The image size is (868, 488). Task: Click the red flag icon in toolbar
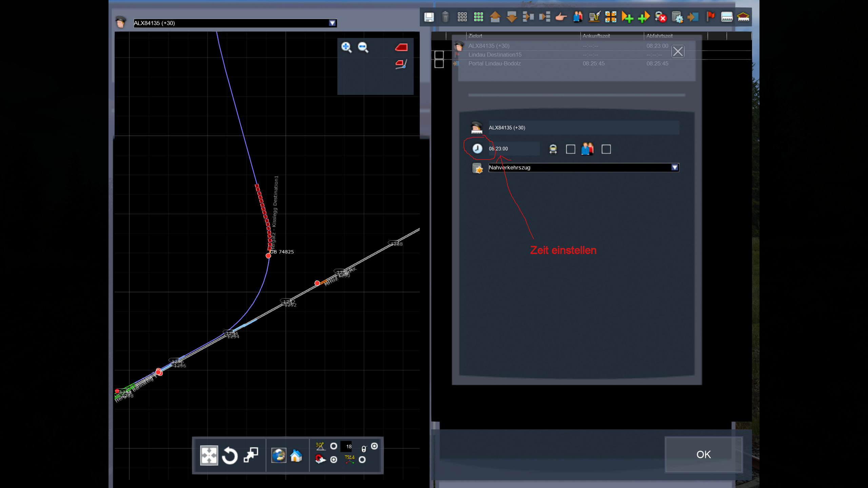(x=710, y=16)
